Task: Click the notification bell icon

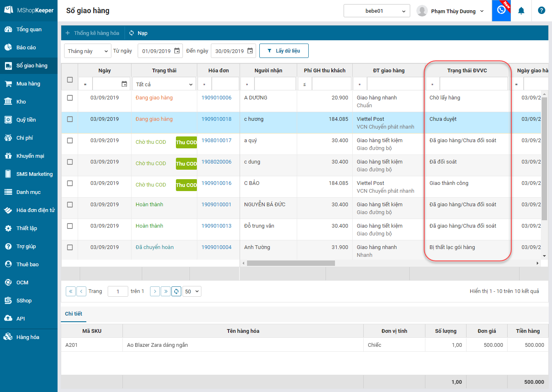Action: [521, 11]
